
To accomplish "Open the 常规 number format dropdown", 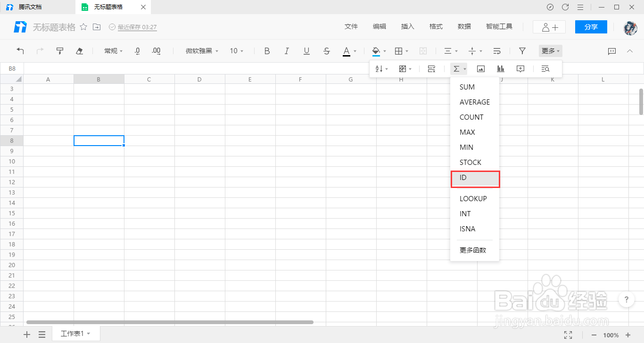I will (113, 51).
